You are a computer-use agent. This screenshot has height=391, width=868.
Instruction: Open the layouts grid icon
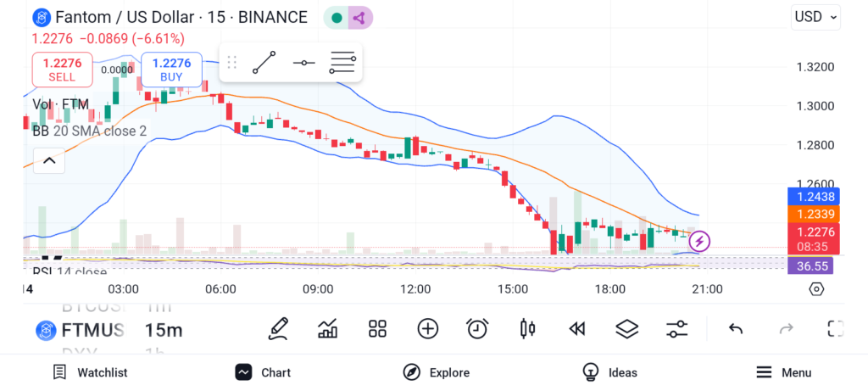coord(378,329)
